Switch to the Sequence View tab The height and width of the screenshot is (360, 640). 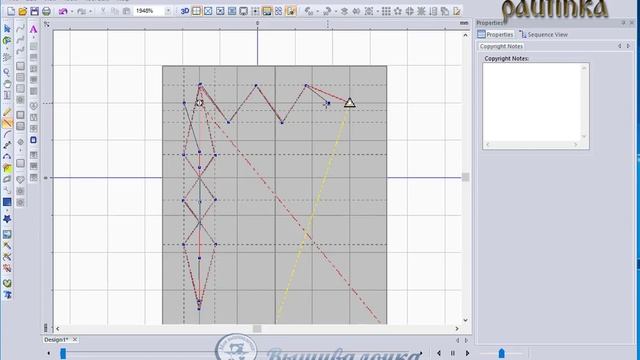pyautogui.click(x=544, y=35)
